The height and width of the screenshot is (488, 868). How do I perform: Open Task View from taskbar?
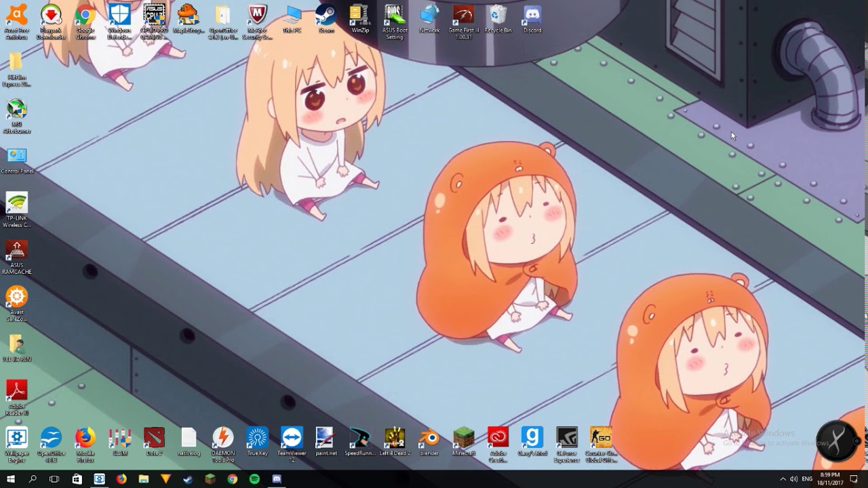click(55, 479)
